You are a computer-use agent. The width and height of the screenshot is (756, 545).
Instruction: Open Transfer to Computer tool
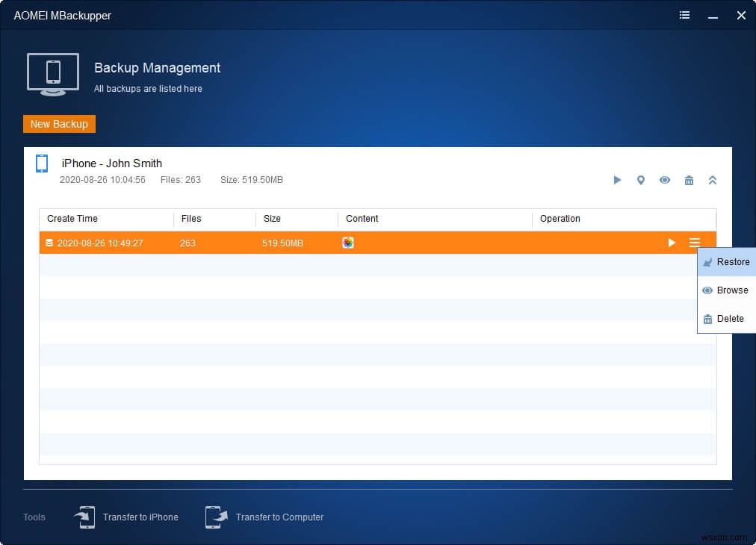(265, 517)
